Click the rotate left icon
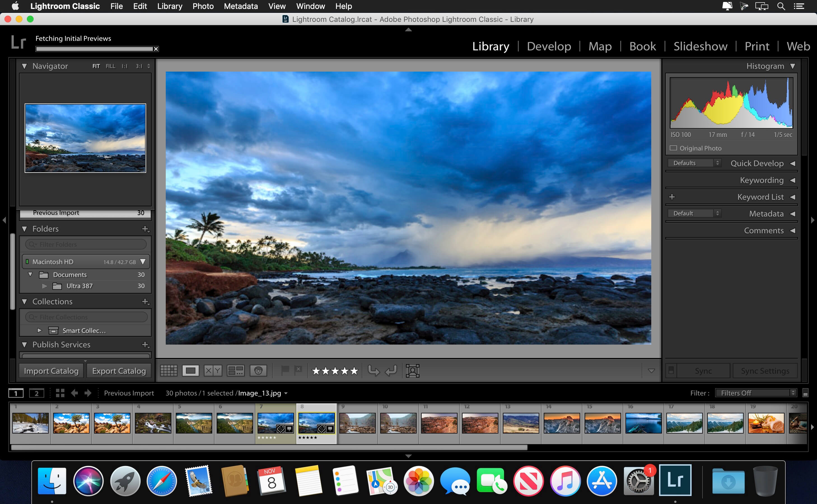Viewport: 817px width, 504px height. tap(374, 371)
